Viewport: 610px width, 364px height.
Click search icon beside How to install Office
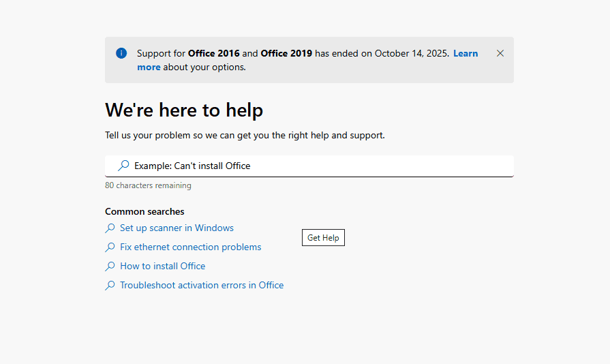pyautogui.click(x=110, y=267)
